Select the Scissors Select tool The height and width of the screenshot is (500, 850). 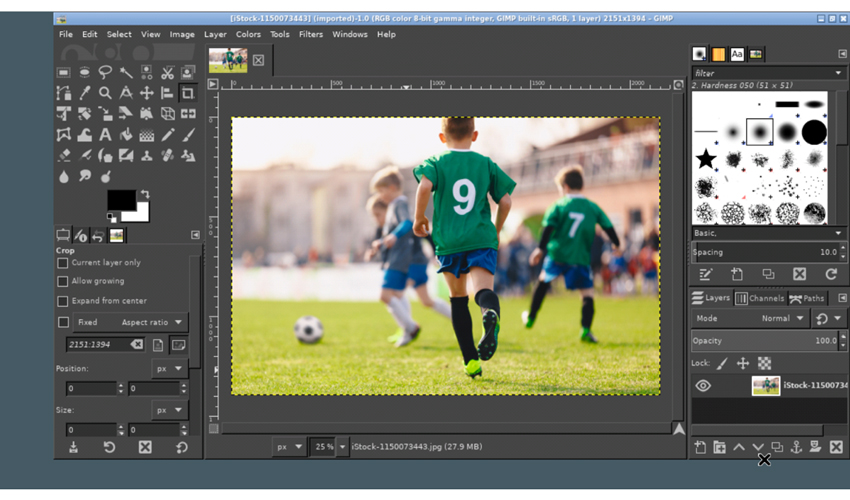[x=167, y=72]
